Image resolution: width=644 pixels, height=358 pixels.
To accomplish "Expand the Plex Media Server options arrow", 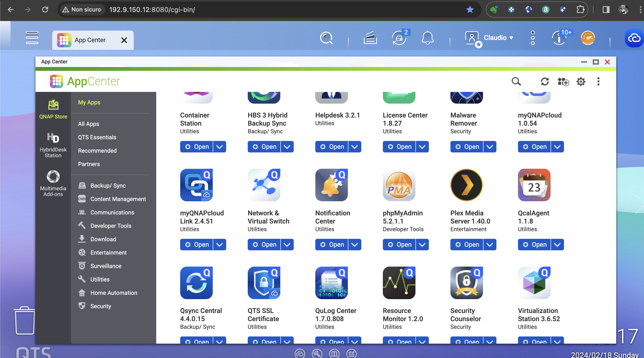I will pyautogui.click(x=489, y=245).
